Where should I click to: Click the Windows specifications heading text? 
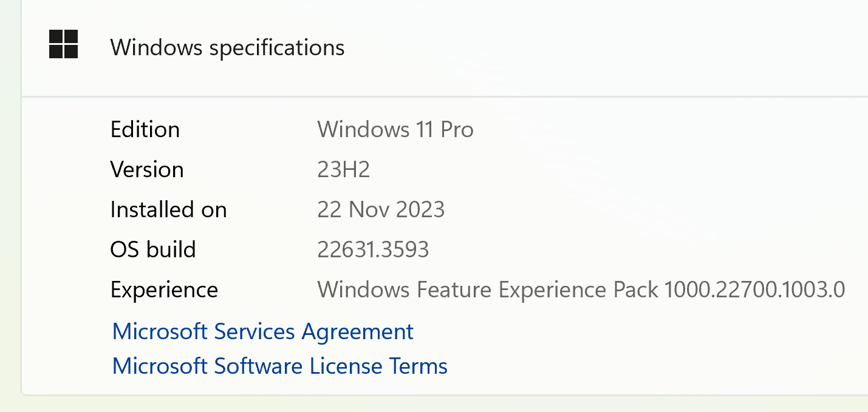[227, 47]
